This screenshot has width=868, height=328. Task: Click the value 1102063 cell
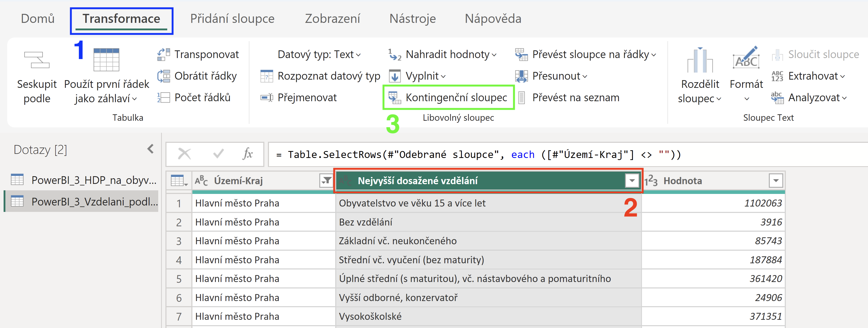[x=714, y=203]
